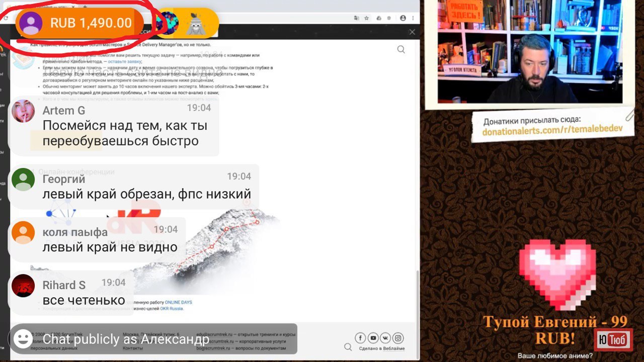Open the browser three-dot menu
644x362 pixels.
click(x=414, y=18)
